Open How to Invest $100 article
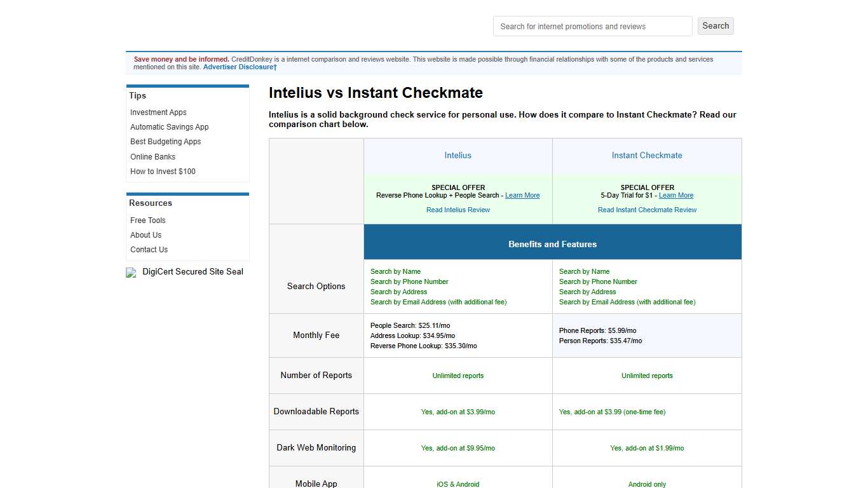This screenshot has width=868, height=488. click(x=163, y=171)
